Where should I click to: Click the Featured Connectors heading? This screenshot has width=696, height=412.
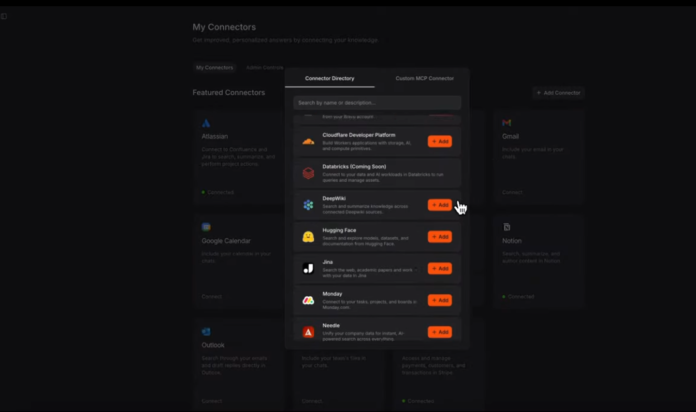pyautogui.click(x=229, y=92)
